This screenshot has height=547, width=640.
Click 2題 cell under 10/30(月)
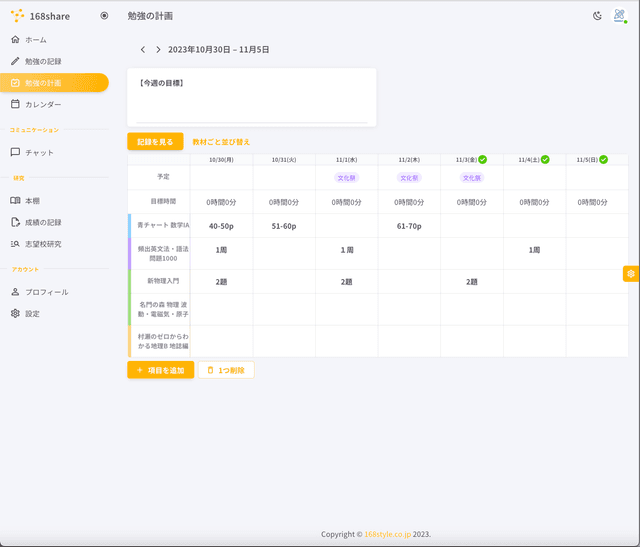tap(221, 282)
